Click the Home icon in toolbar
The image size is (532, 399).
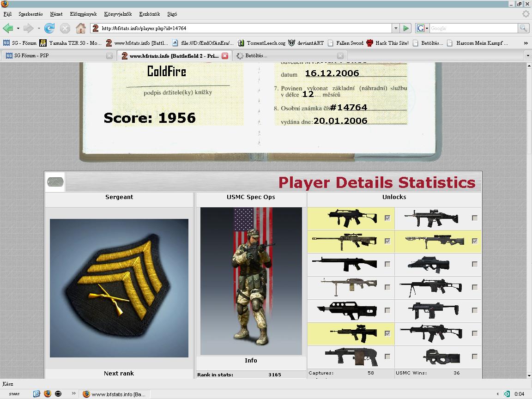(x=81, y=28)
